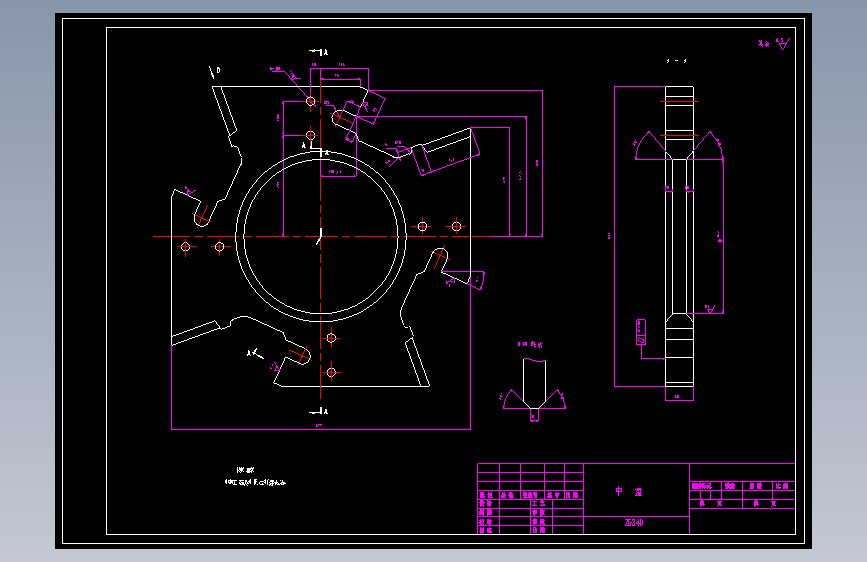Select the 比例 scale cell in title block
Screen dimensions: 867x562
[782, 486]
